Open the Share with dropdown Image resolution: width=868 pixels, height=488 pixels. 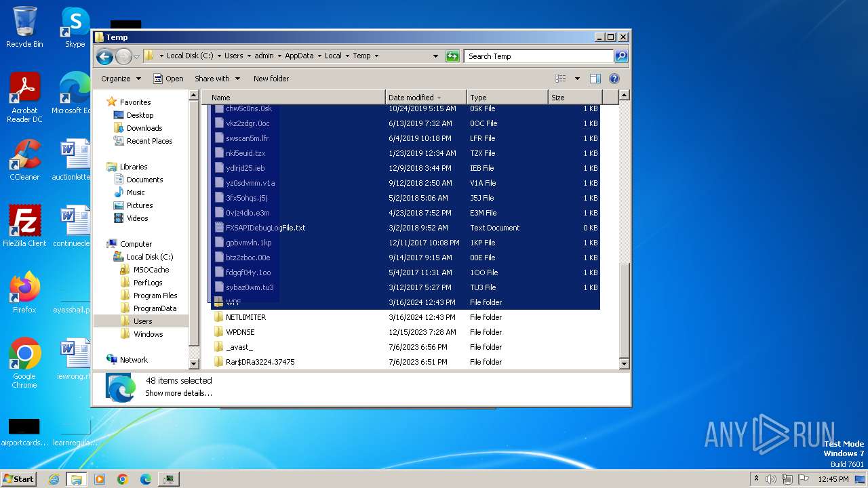point(217,79)
